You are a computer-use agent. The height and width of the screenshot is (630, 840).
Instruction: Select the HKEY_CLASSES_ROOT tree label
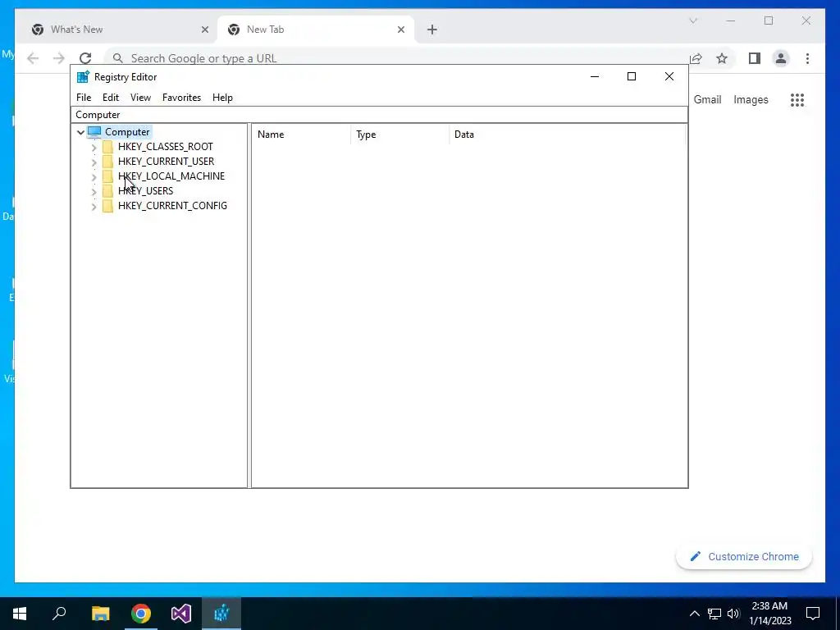tap(166, 147)
